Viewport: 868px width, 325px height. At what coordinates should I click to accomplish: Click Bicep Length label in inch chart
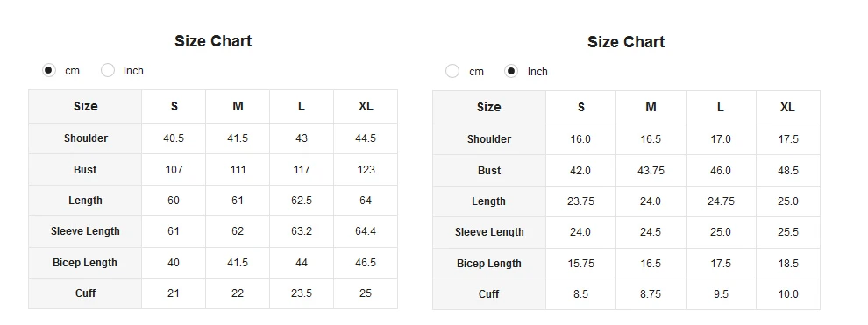point(489,264)
